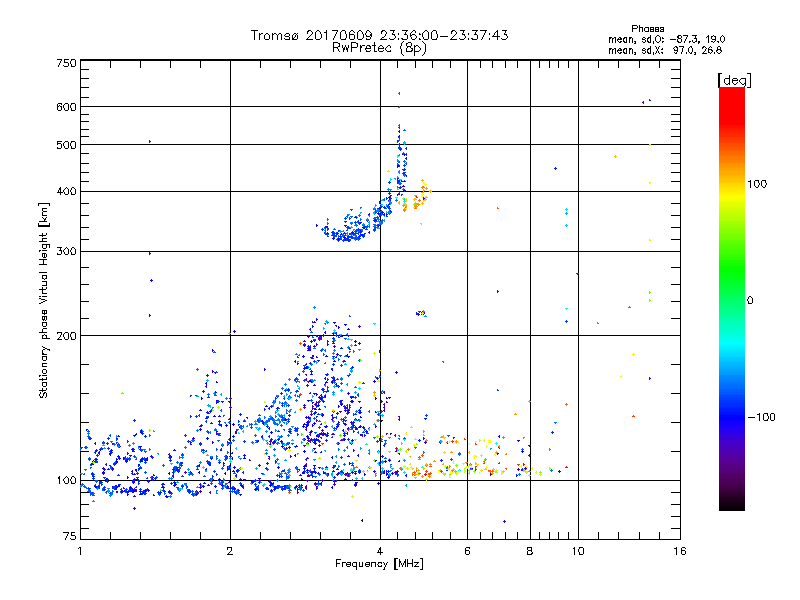Click the y-axis tick label "200"

tap(66, 336)
